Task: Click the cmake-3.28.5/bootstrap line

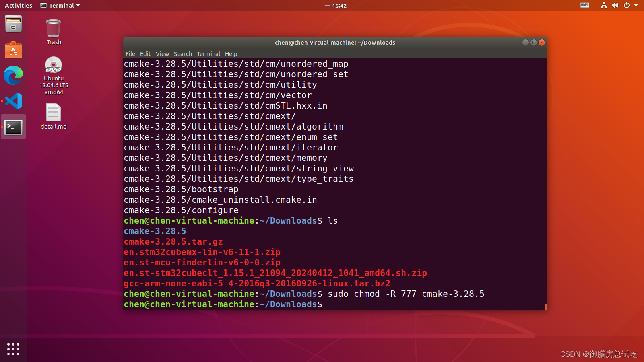Action: coord(181,189)
